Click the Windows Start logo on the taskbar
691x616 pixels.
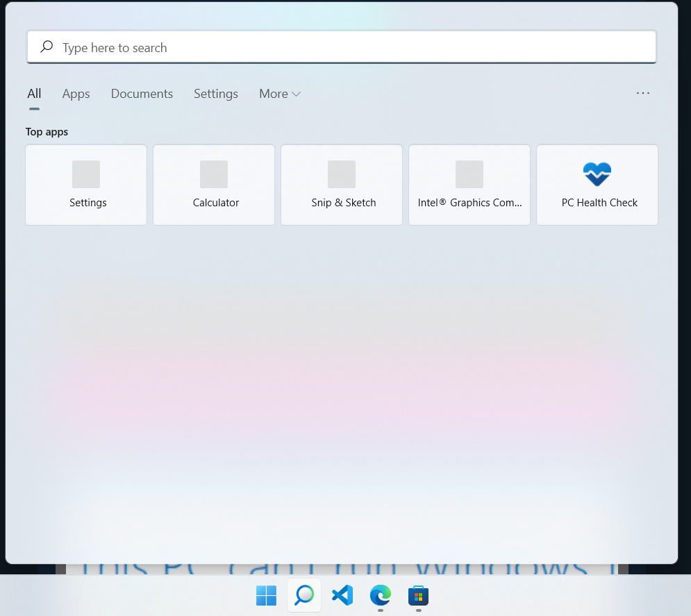click(266, 596)
